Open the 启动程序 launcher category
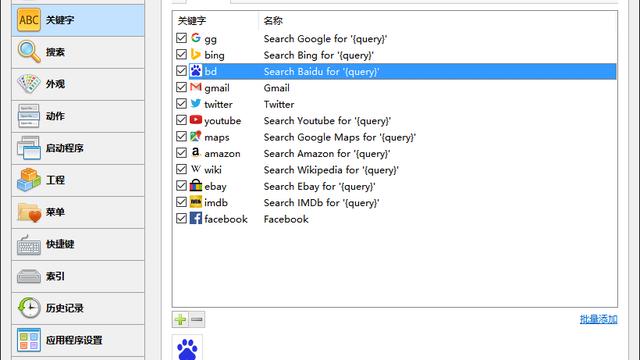 point(78,148)
